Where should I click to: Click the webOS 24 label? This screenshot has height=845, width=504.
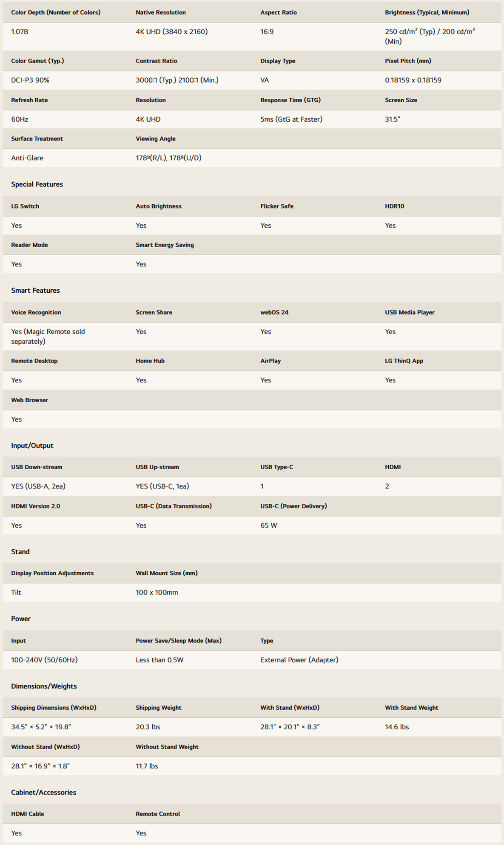click(274, 312)
